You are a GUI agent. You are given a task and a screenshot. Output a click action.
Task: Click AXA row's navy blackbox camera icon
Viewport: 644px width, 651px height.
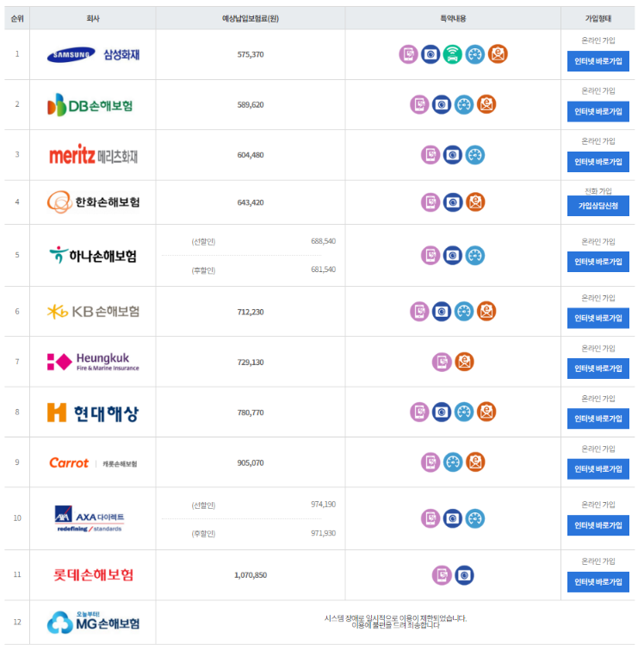click(453, 518)
